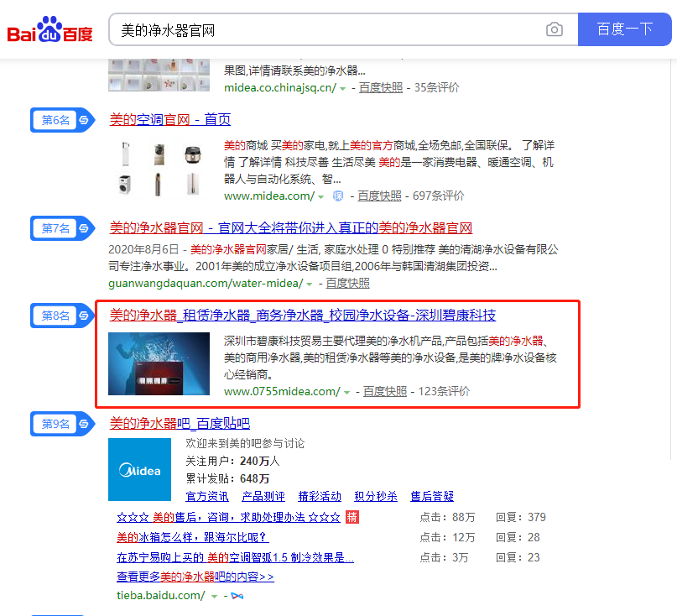Expand the arrow next to tieba.baidu.com/
Screen dimensions: 677x616
(x=214, y=597)
